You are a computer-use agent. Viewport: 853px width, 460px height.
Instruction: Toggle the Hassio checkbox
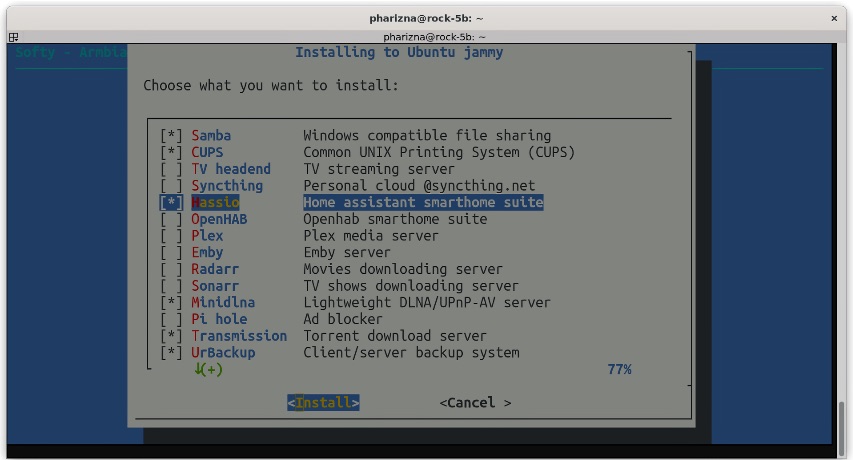tap(171, 202)
